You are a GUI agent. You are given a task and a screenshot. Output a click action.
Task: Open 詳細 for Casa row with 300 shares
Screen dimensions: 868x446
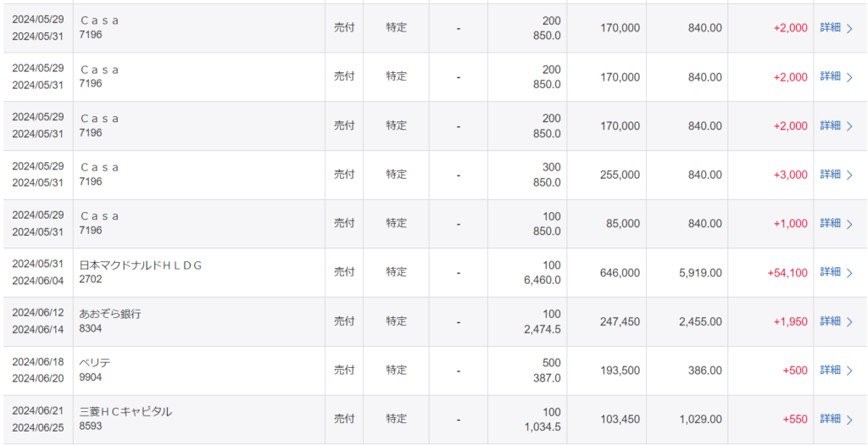(x=830, y=174)
